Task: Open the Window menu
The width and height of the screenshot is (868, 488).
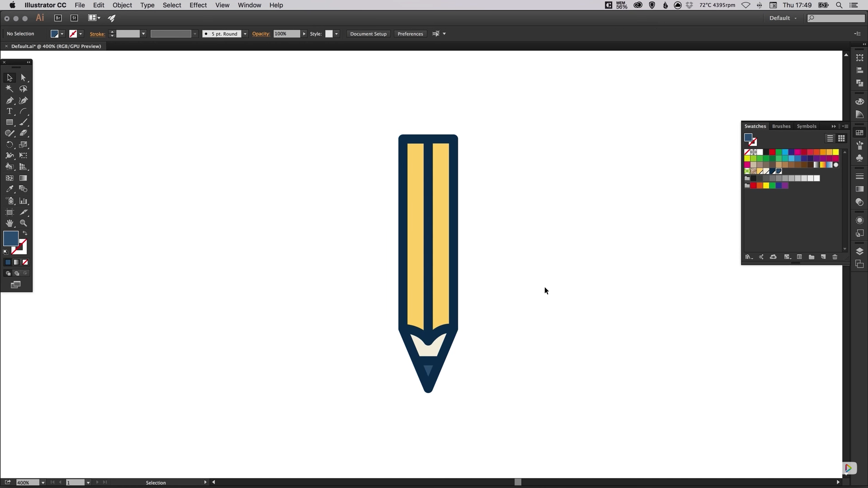Action: pyautogui.click(x=249, y=5)
